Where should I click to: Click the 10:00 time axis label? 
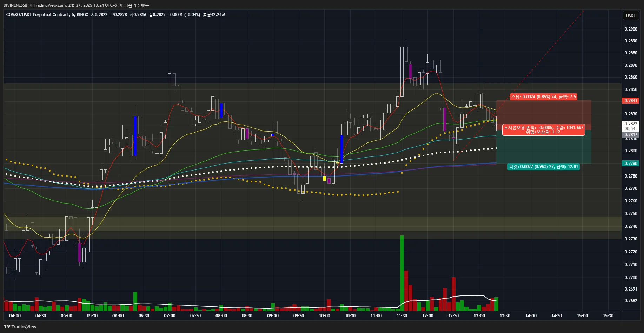pos(324,316)
